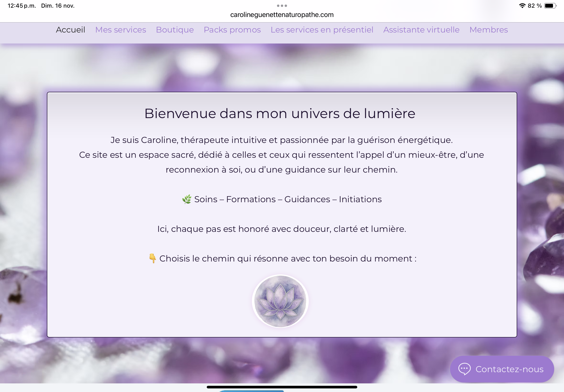564x392 pixels.
Task: Tap the home indicator bar at bottom
Action: 282,387
